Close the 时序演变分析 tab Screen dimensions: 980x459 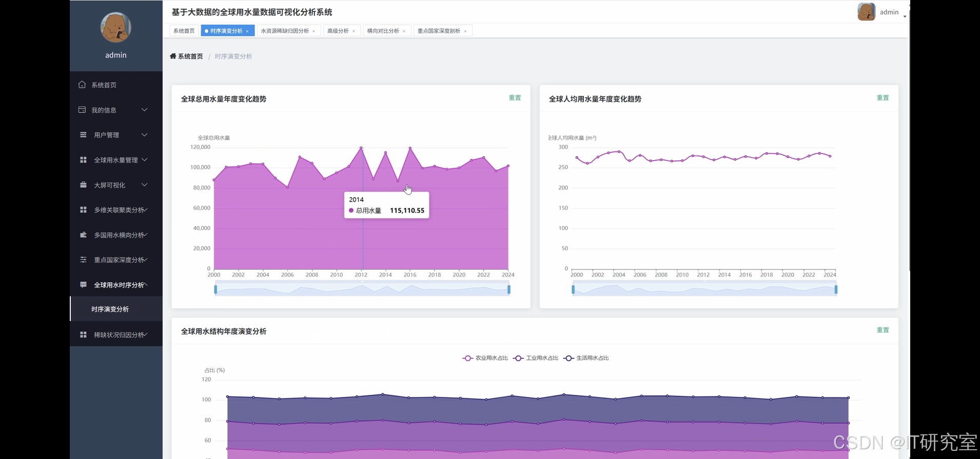(x=247, y=31)
